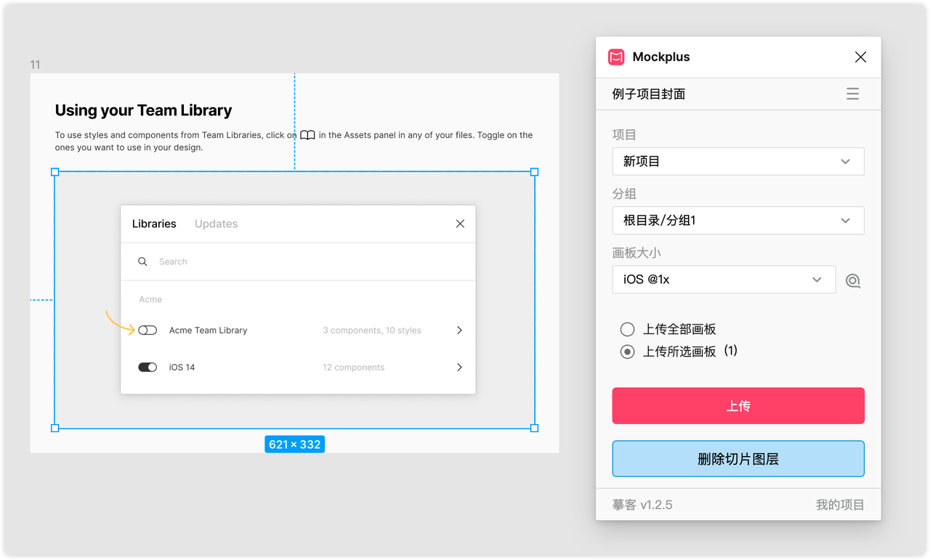
Task: Click the red 上传 button
Action: [x=738, y=405]
